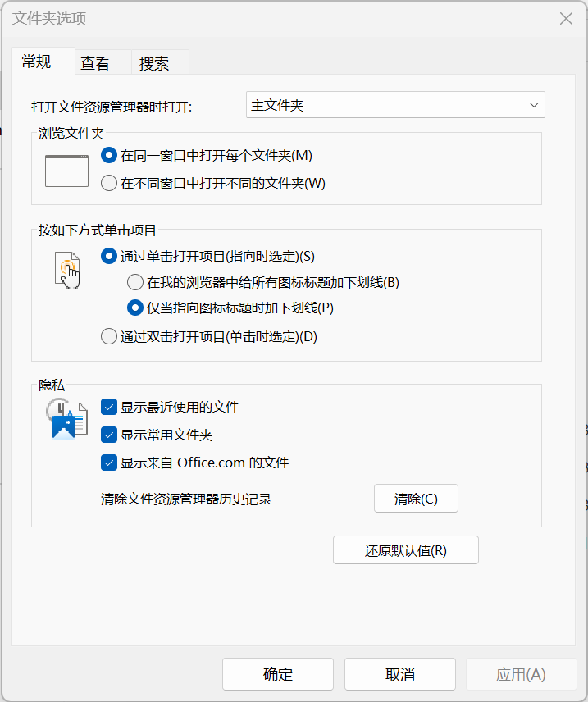Click the 清除(C) button
This screenshot has width=588, height=702.
coord(416,499)
